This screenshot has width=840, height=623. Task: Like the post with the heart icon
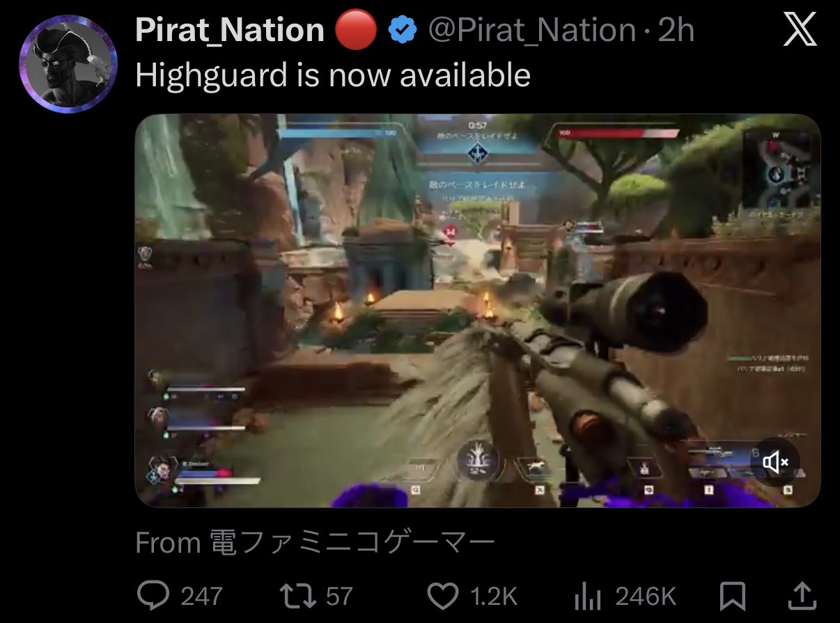(x=444, y=595)
